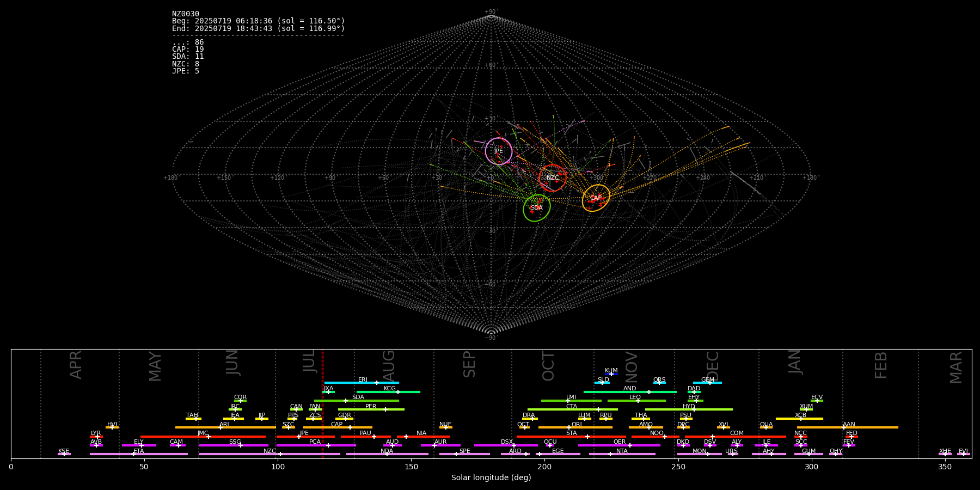Image resolution: width=980 pixels, height=490 pixels.
Task: Click the +90 north pole label on sky map
Action: pos(491,12)
